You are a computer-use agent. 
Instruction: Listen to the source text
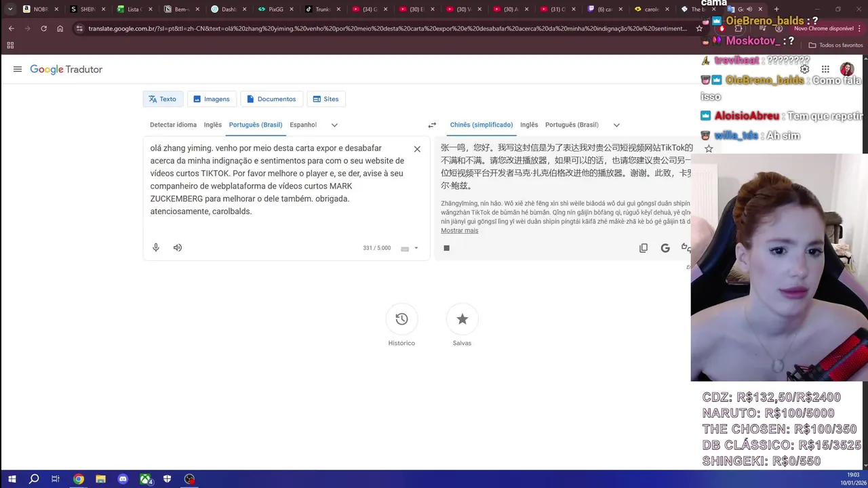coord(178,247)
